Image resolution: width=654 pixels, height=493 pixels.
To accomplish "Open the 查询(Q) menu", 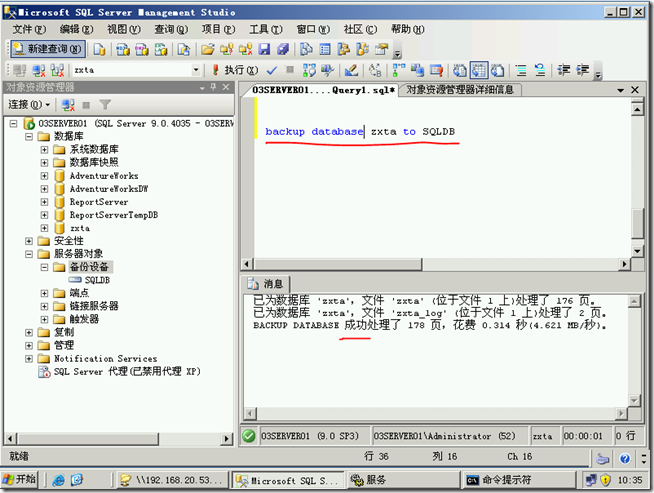I will pos(171,29).
